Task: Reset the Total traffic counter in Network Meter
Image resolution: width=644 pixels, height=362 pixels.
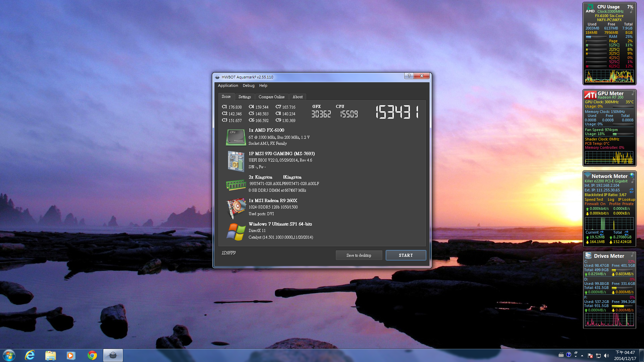Action: pos(626,232)
